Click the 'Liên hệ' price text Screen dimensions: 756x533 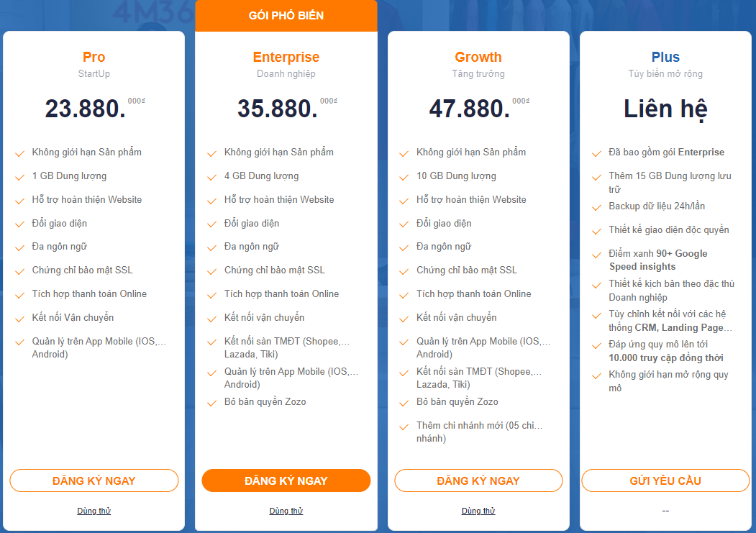(665, 109)
